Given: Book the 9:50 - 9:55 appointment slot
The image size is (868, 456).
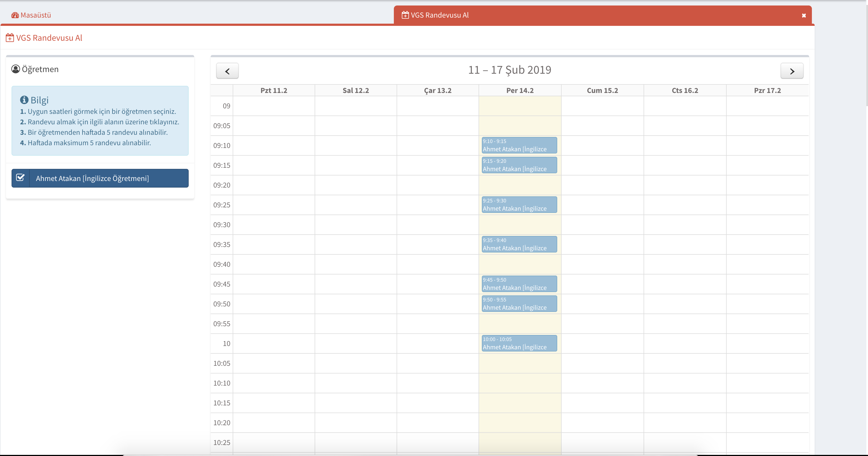Looking at the screenshot, I should 519,304.
